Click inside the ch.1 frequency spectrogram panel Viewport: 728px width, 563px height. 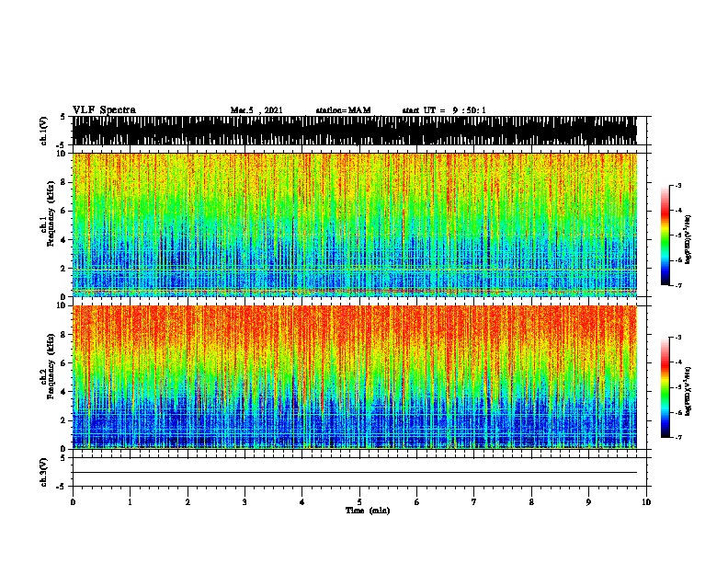(355, 224)
